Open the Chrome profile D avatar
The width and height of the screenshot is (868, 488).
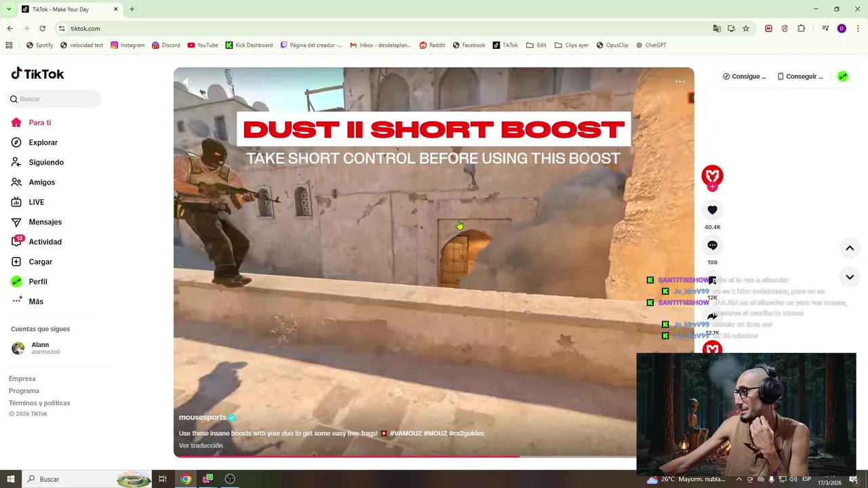(842, 28)
